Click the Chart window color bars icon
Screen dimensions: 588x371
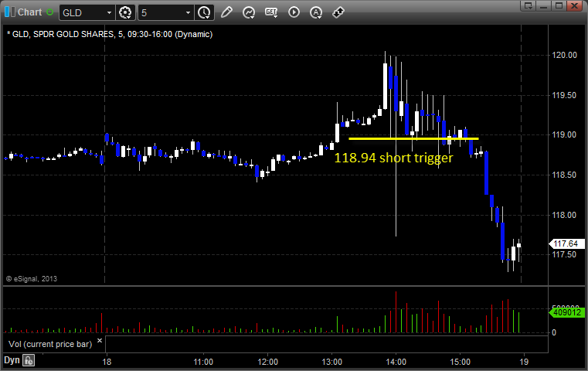point(10,12)
